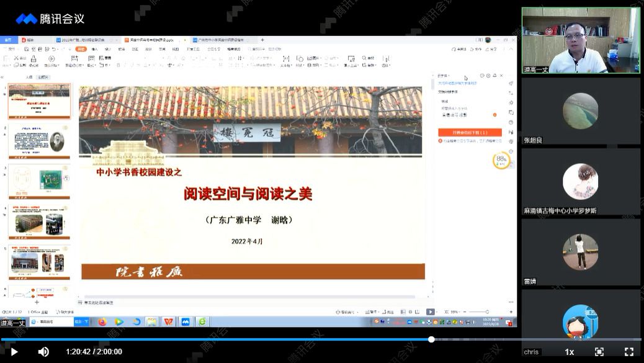Click slide title 阅读空间与阅读之美
This screenshot has width=644, height=363.
[x=248, y=194]
